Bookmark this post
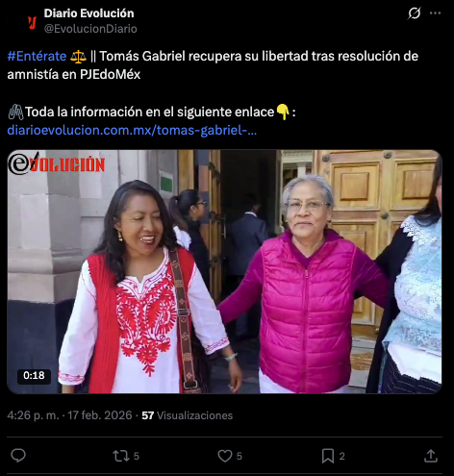 (x=328, y=456)
